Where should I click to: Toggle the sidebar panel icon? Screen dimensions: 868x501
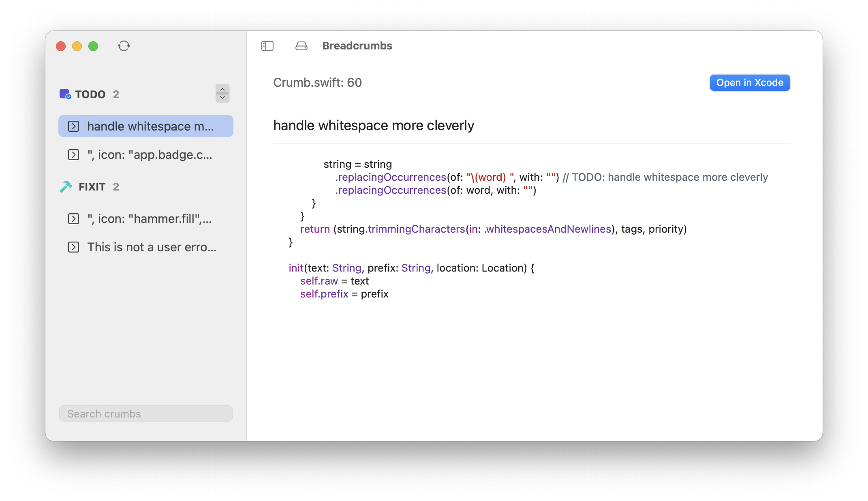coord(267,46)
